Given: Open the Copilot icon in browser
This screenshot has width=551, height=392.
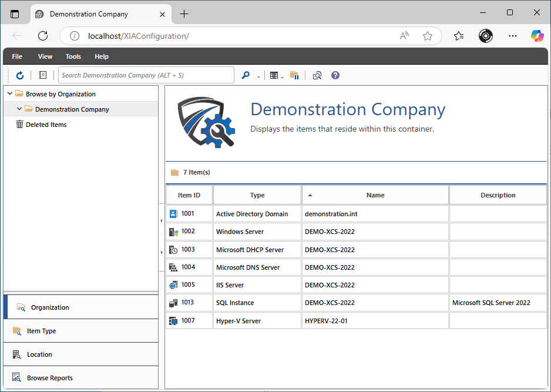Looking at the screenshot, I should [537, 35].
